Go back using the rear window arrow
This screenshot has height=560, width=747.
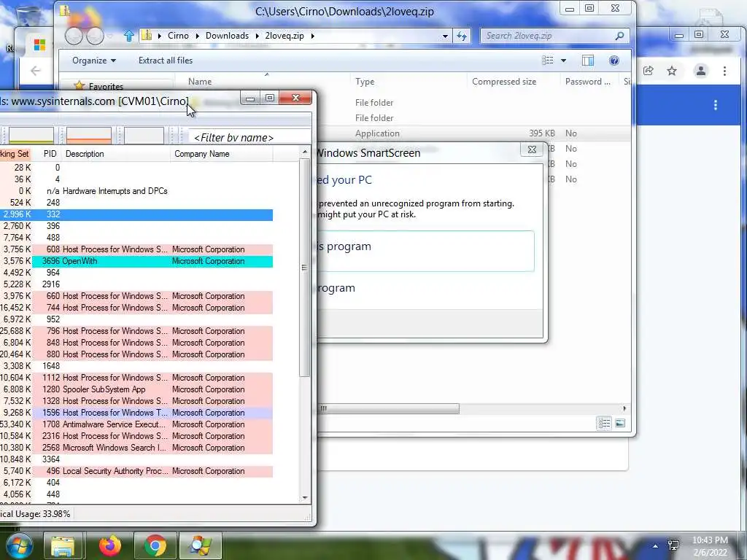pyautogui.click(x=35, y=71)
